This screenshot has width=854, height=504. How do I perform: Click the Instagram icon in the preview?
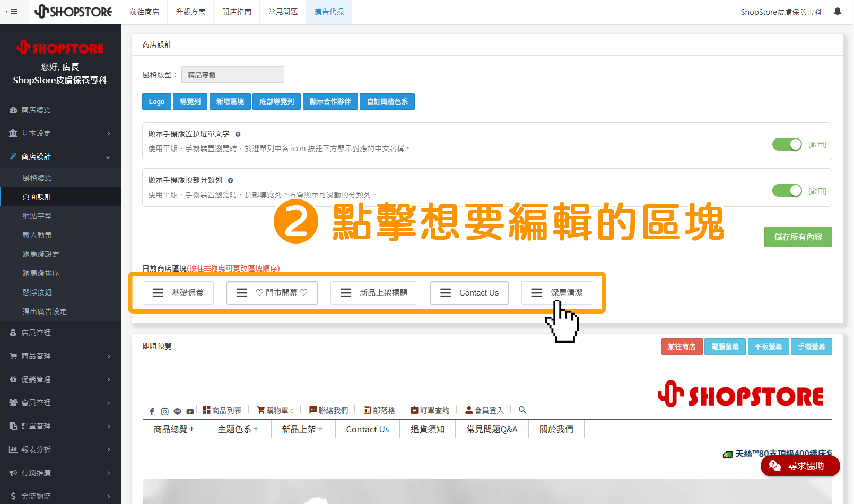(164, 412)
